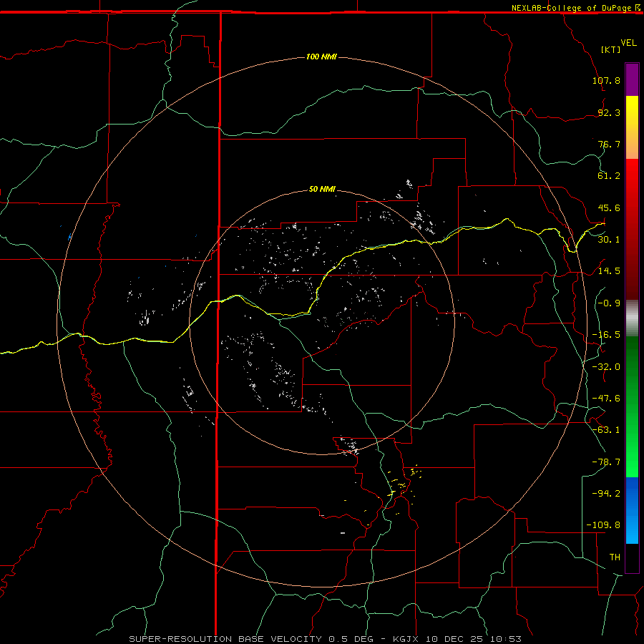The height and width of the screenshot is (644, 644).
Task: Click the -63.1 legend value
Action: (606, 430)
